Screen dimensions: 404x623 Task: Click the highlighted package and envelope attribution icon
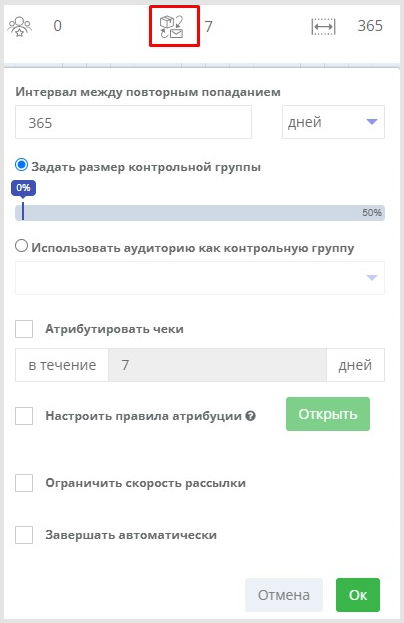pyautogui.click(x=172, y=27)
